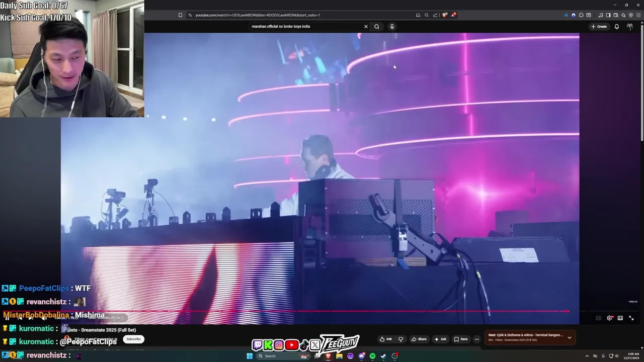
Task: Open Spotify from the taskbar
Action: [x=372, y=356]
